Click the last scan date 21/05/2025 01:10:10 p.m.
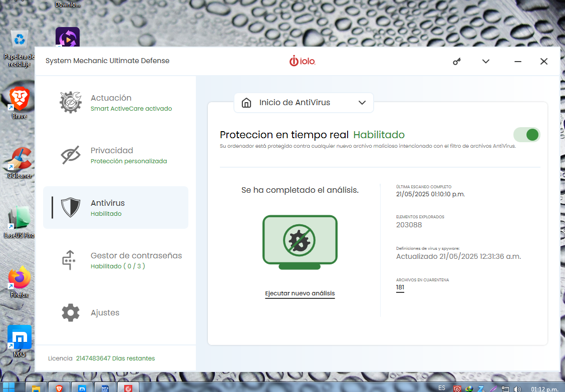565x392 pixels. tap(430, 194)
